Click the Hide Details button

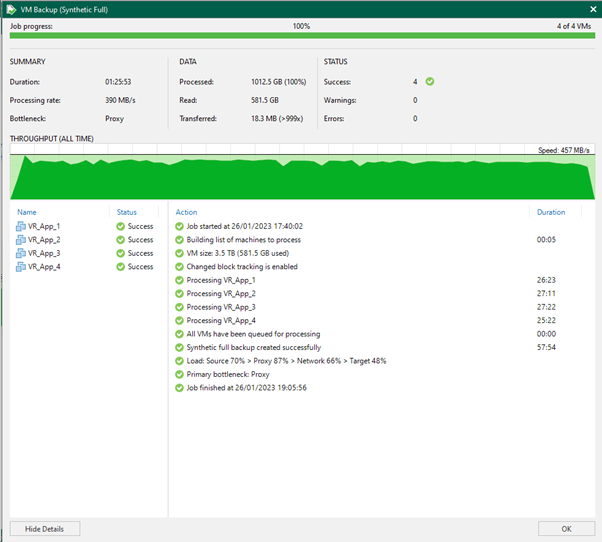[x=45, y=529]
